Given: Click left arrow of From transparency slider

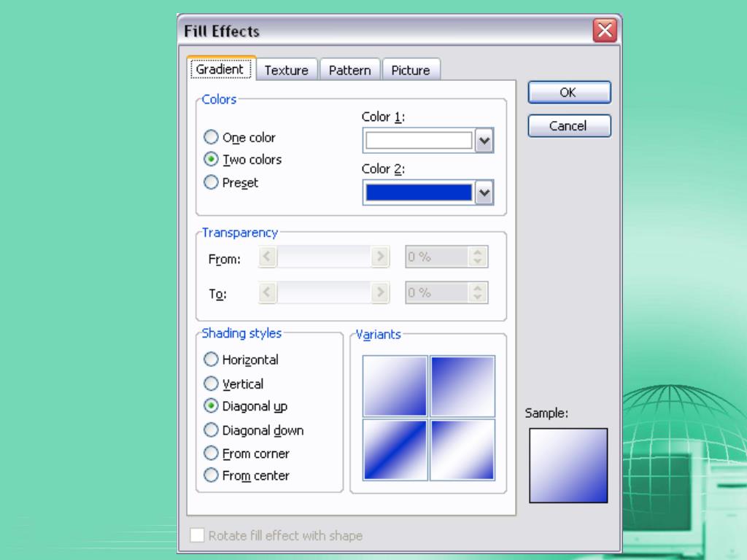Looking at the screenshot, I should point(267,257).
